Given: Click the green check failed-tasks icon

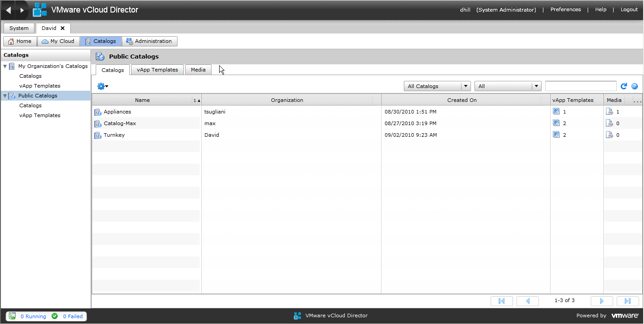Looking at the screenshot, I should click(55, 316).
